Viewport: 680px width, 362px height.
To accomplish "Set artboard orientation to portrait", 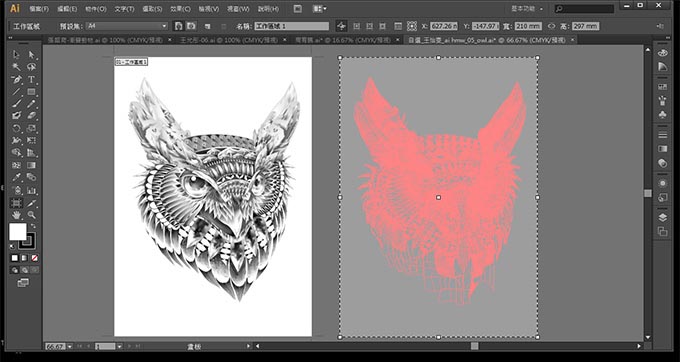I will click(x=179, y=26).
